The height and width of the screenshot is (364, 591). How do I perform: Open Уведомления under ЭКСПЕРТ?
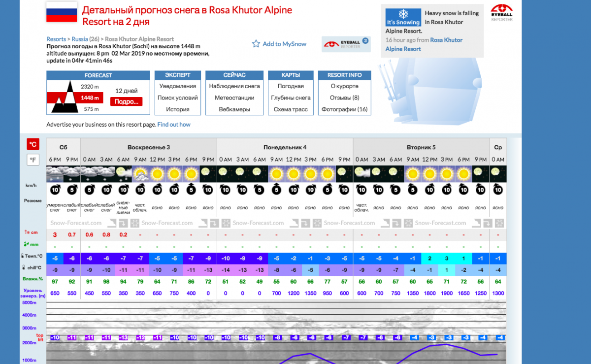click(x=178, y=86)
